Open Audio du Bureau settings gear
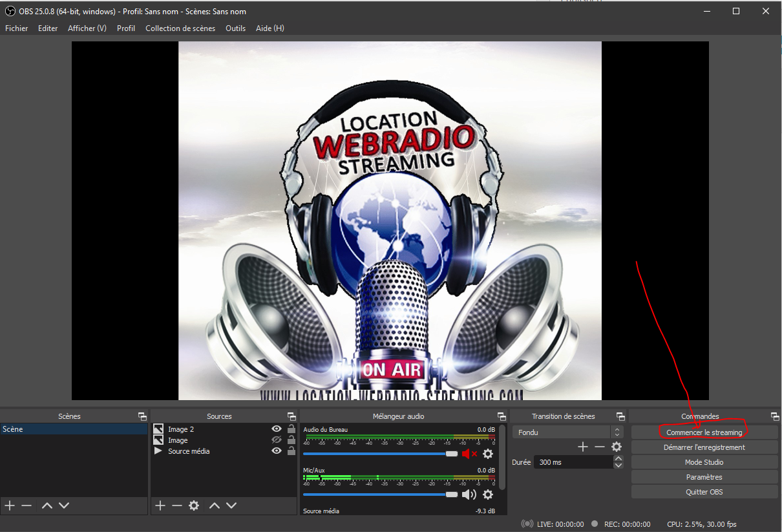 pyautogui.click(x=488, y=454)
